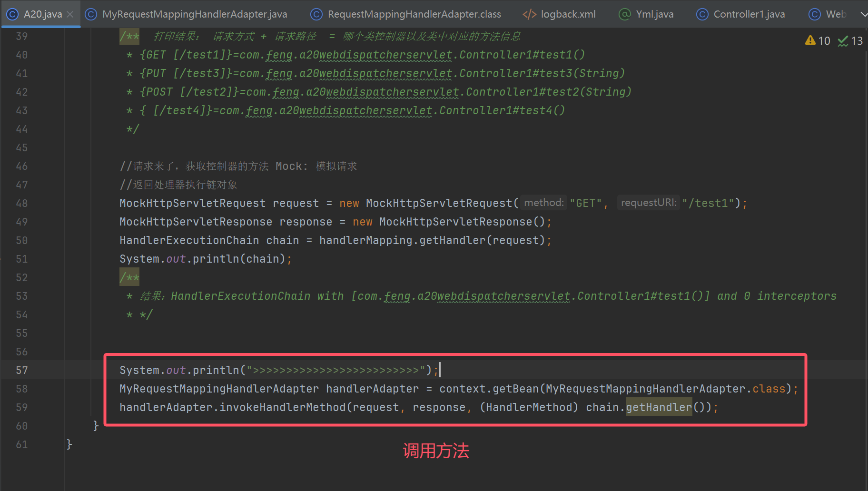
Task: Click the 'method:' parameter hint
Action: 543,203
